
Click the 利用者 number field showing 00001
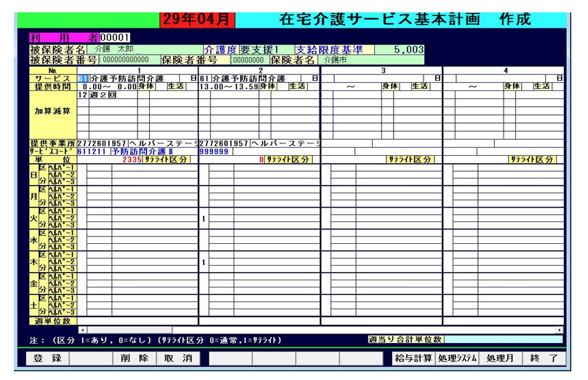point(116,37)
